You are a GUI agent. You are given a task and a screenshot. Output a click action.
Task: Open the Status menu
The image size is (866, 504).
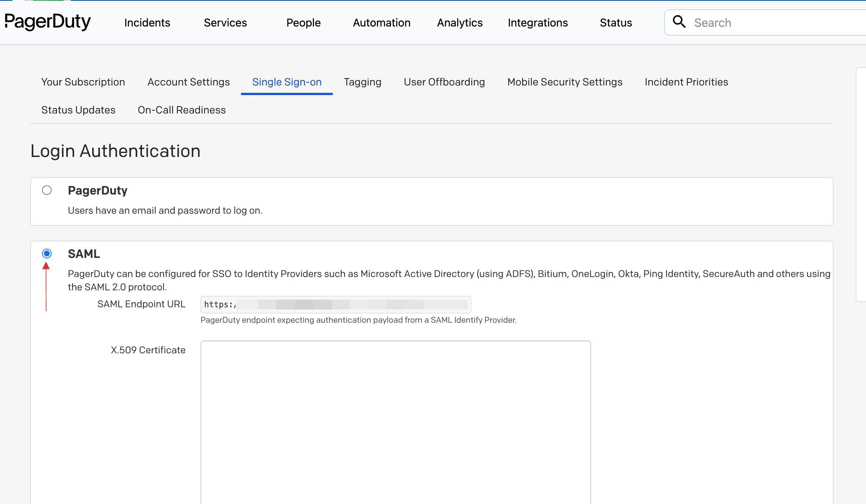tap(616, 23)
